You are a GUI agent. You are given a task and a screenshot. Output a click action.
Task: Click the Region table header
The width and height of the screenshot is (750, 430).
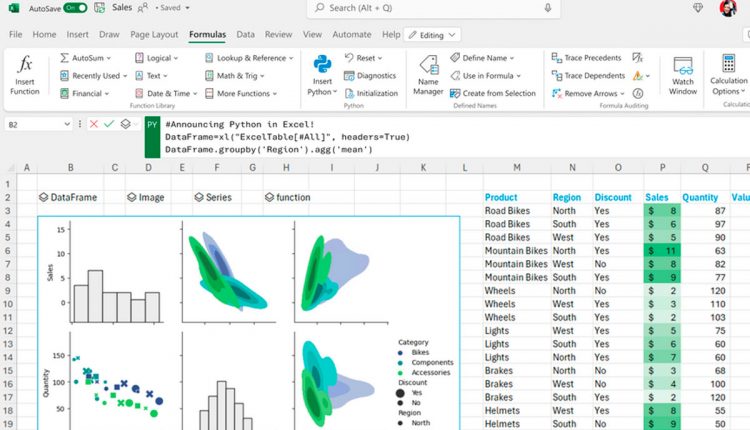(x=567, y=197)
